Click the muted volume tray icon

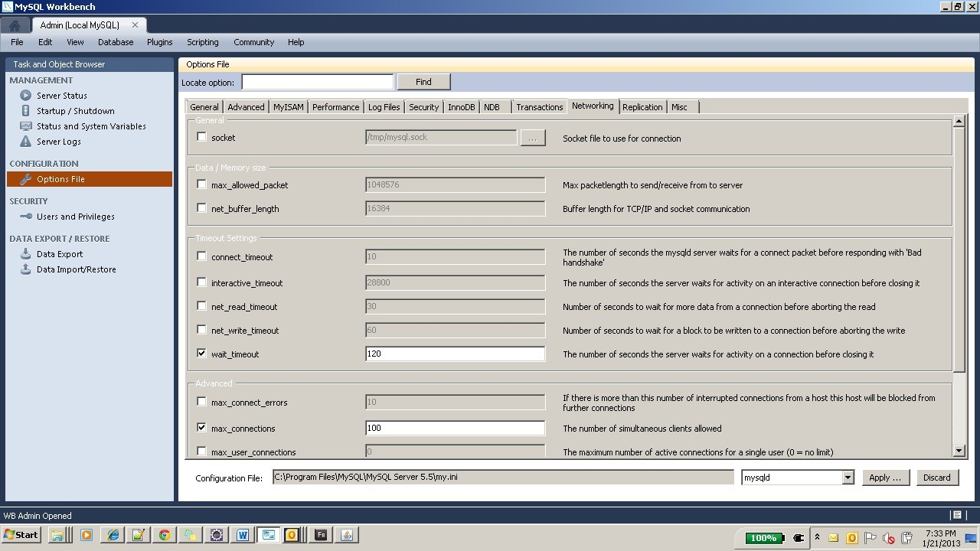[889, 538]
